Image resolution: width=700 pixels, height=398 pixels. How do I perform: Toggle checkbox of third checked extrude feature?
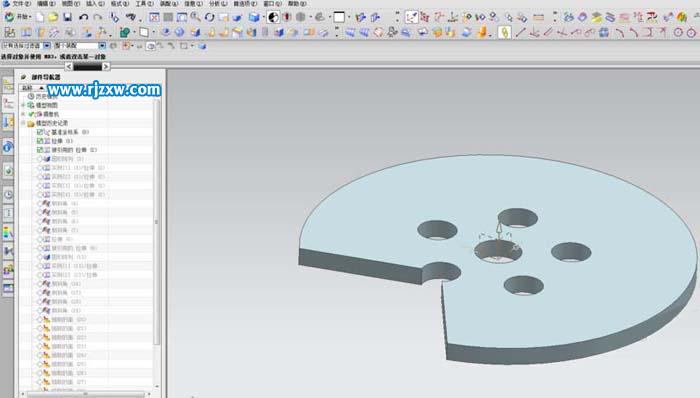tap(40, 150)
